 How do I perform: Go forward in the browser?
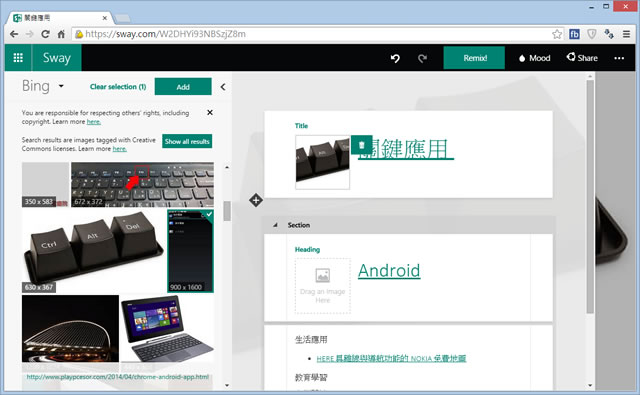(29, 34)
